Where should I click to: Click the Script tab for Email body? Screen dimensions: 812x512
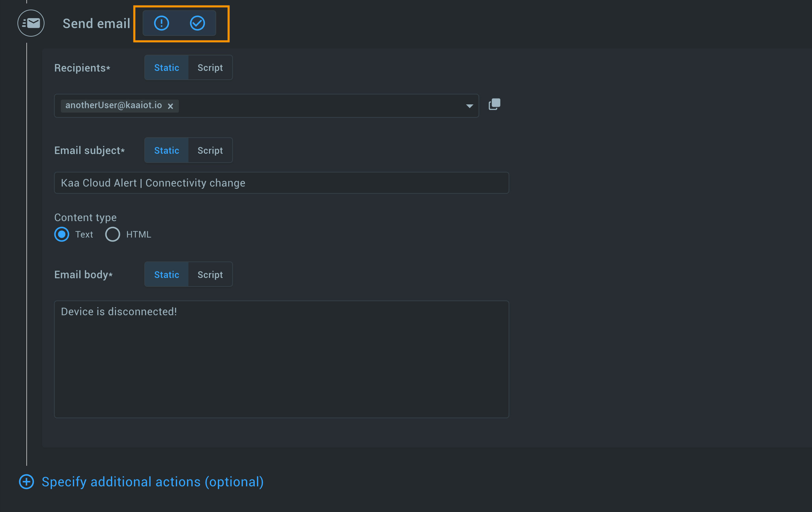coord(210,274)
